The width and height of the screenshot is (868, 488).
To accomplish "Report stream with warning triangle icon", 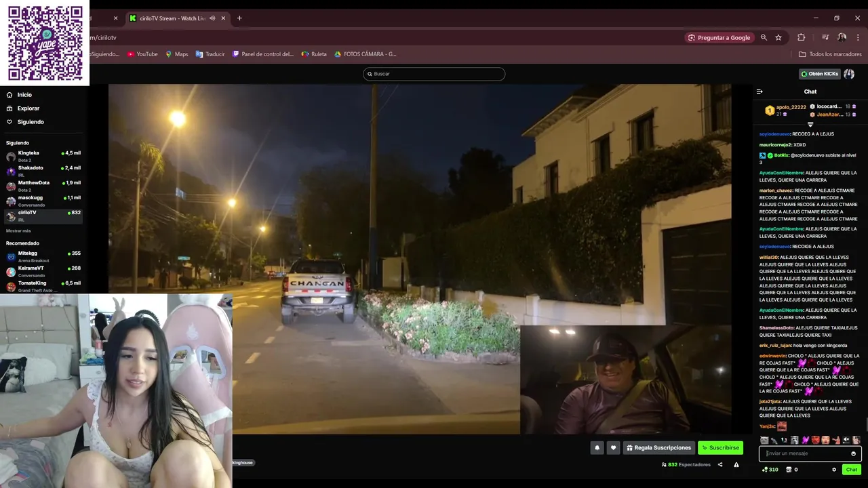I will point(736,465).
